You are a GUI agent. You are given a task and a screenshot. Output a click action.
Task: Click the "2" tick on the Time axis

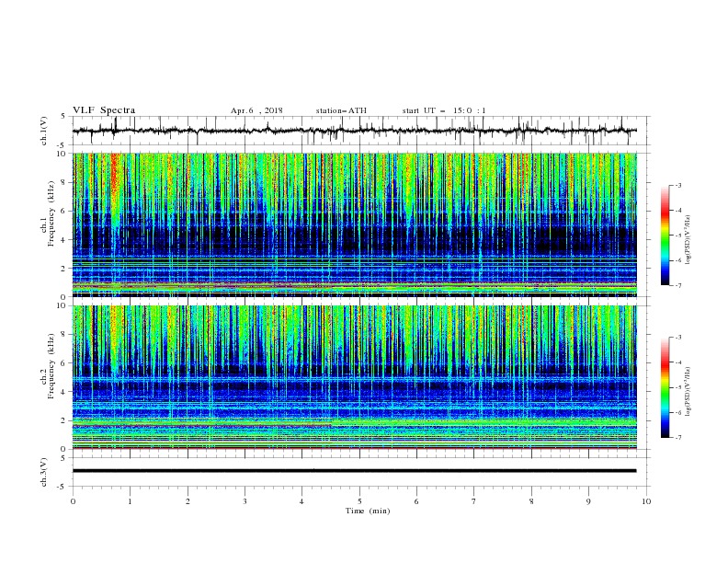pos(188,501)
